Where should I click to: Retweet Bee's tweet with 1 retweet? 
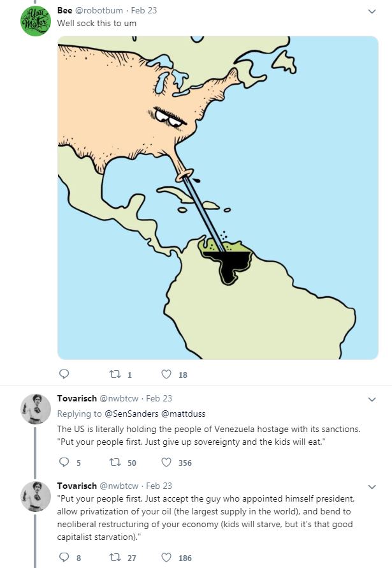(x=115, y=374)
